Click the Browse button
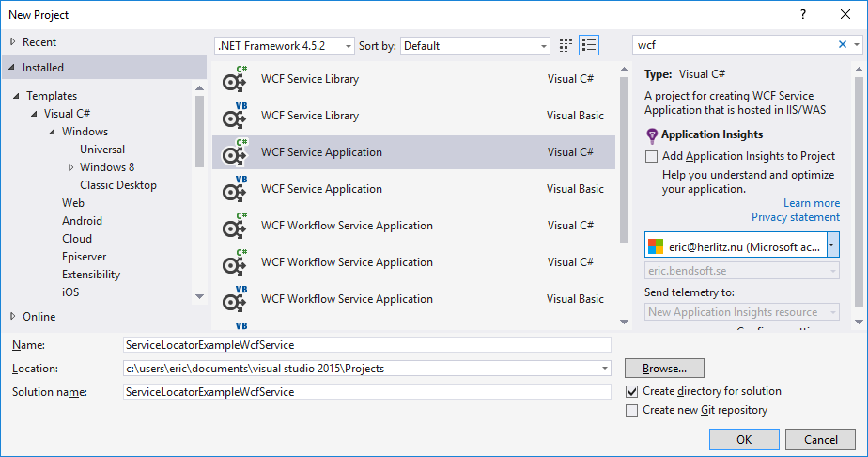Viewport: 868px width, 457px height. 664,369
